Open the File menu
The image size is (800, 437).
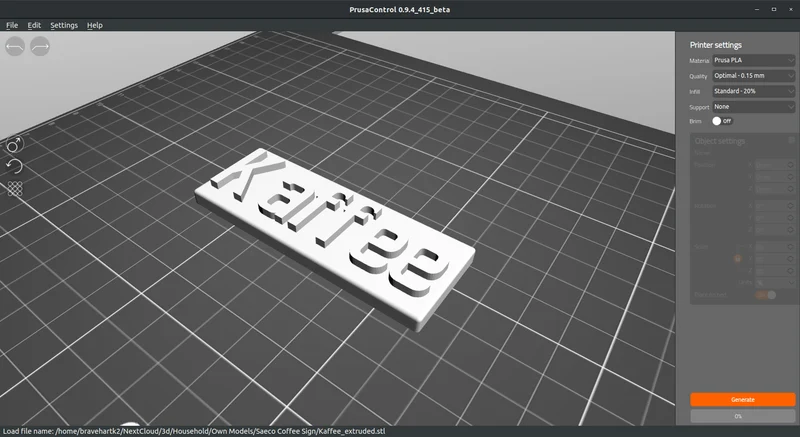point(12,25)
